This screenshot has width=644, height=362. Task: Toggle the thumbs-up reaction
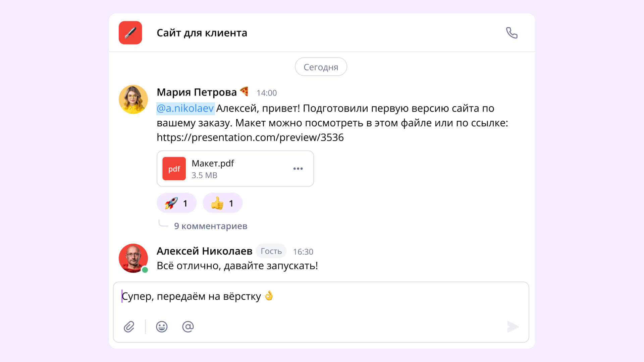point(222,203)
